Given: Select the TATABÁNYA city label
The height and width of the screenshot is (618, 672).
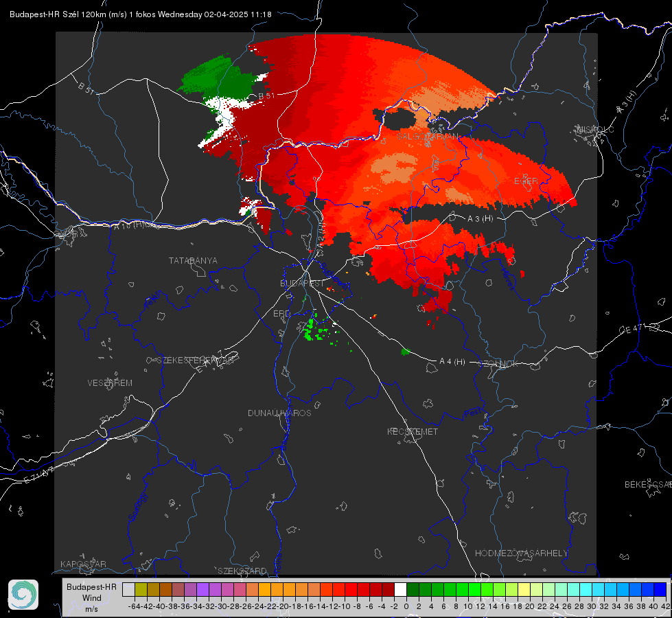Looking at the screenshot, I should pos(193,260).
